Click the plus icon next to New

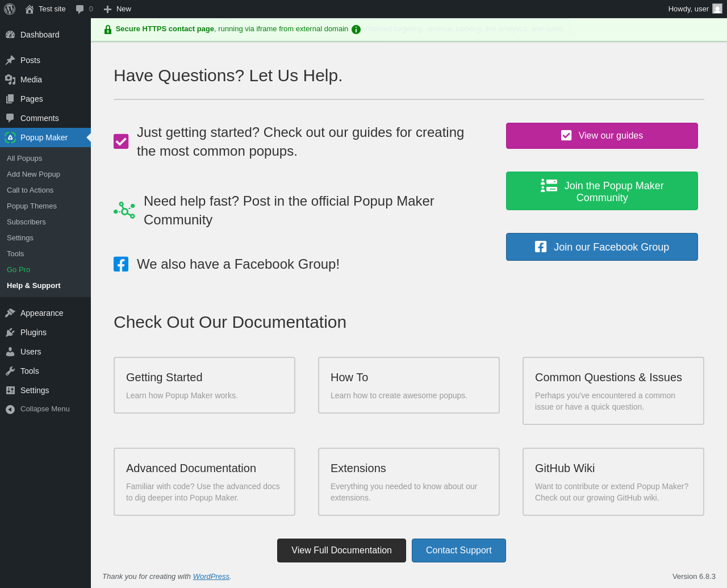(x=107, y=9)
